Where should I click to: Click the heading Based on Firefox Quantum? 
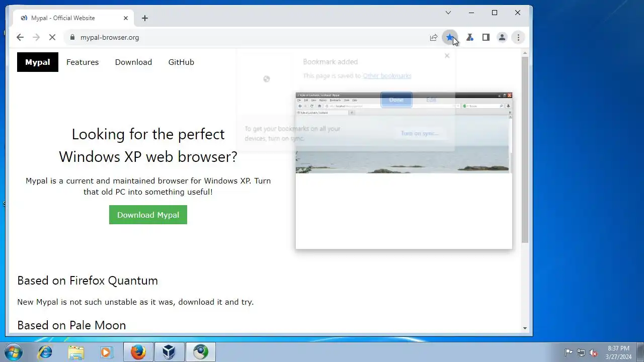click(x=88, y=281)
